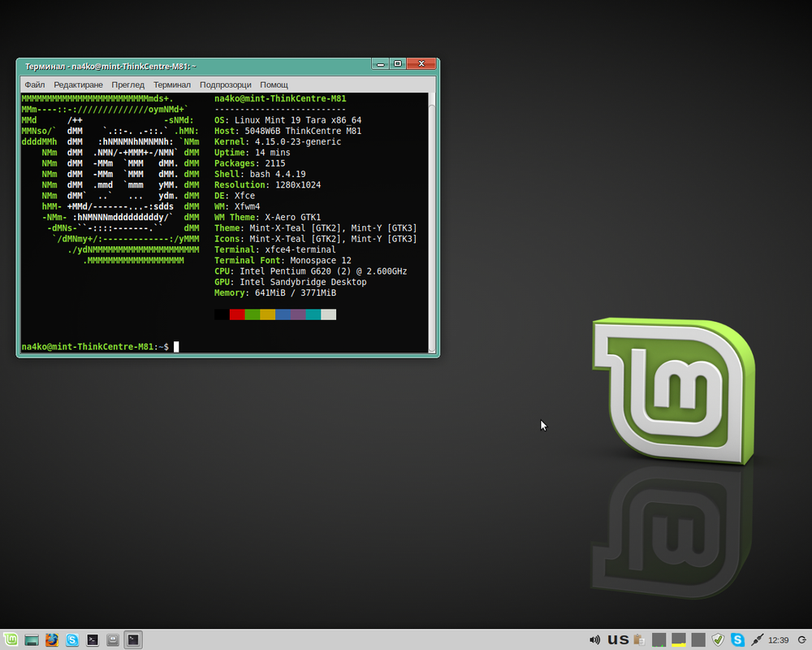Click 'CPU: Intel Pentium G620' line

coord(311,271)
